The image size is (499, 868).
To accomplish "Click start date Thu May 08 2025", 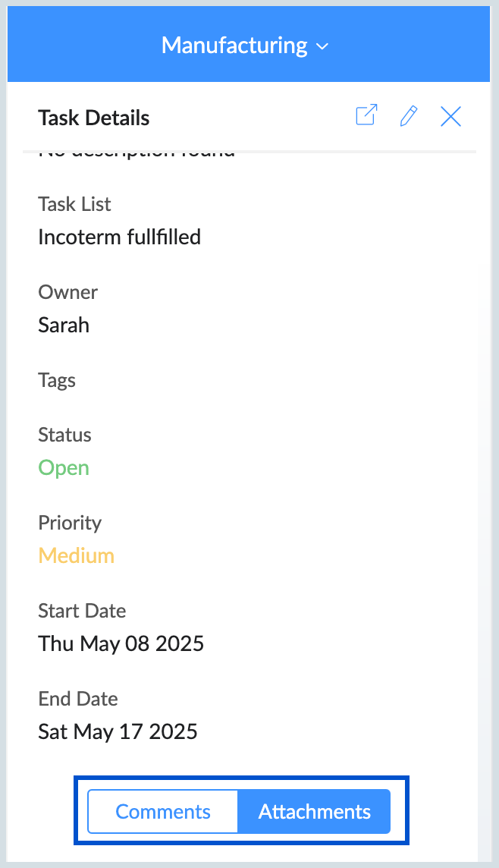I will point(121,643).
